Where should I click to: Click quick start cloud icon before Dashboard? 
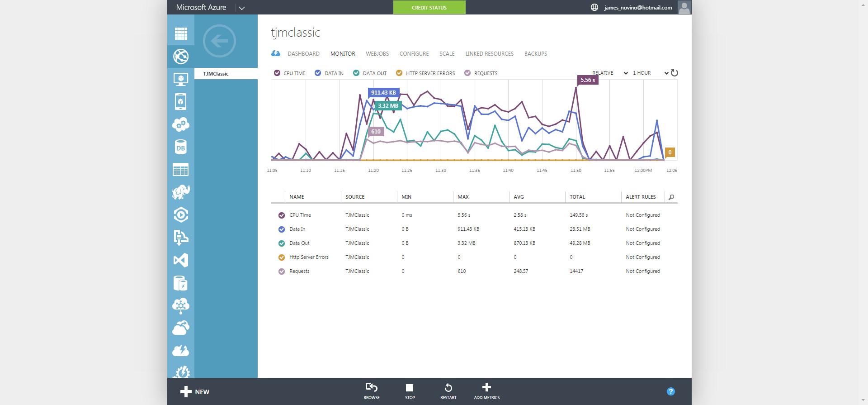[276, 53]
